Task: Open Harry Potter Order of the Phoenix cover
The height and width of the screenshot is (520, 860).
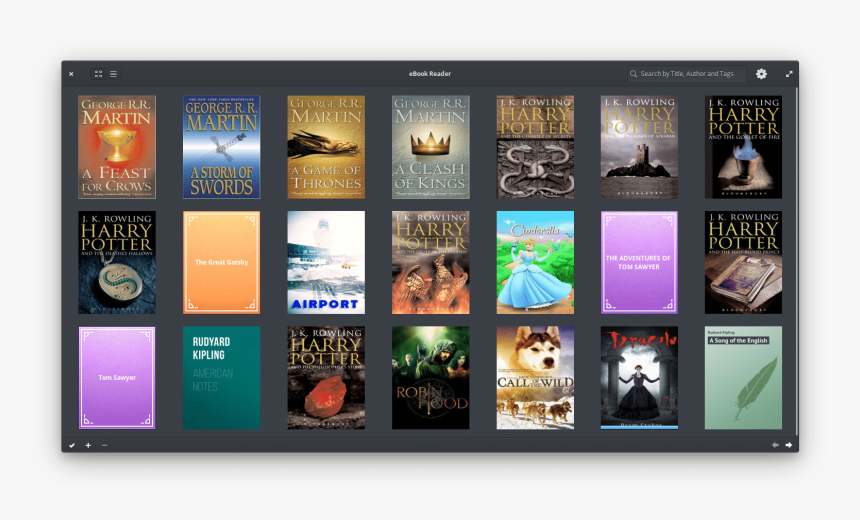Action: [x=431, y=262]
